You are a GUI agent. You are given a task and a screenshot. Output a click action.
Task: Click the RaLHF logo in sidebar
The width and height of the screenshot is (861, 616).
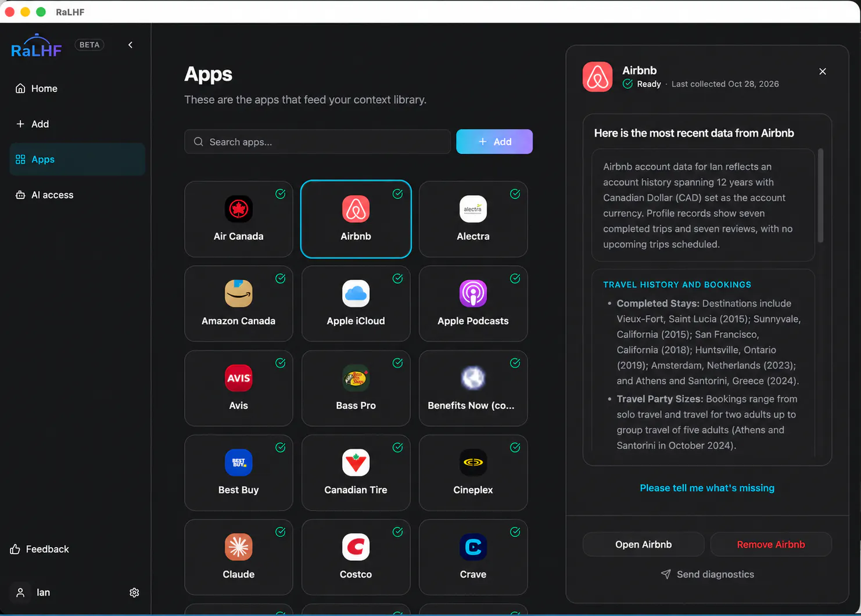36,45
